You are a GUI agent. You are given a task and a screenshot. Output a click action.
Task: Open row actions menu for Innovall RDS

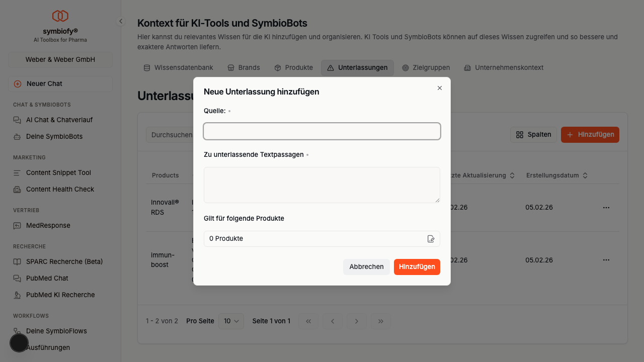pos(606,207)
